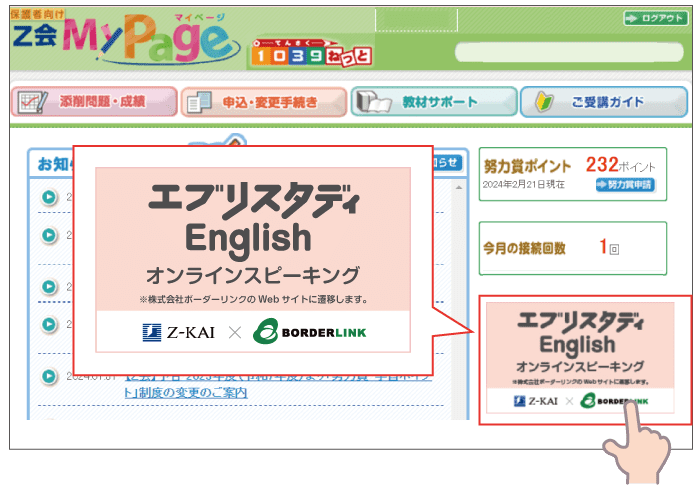Open the 制度の変更のご案内 notice link
Screen dimensions: 700x500
pos(186,392)
